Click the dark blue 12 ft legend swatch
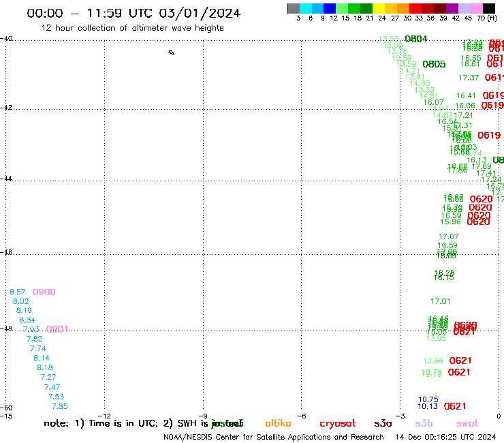 tap(330, 8)
